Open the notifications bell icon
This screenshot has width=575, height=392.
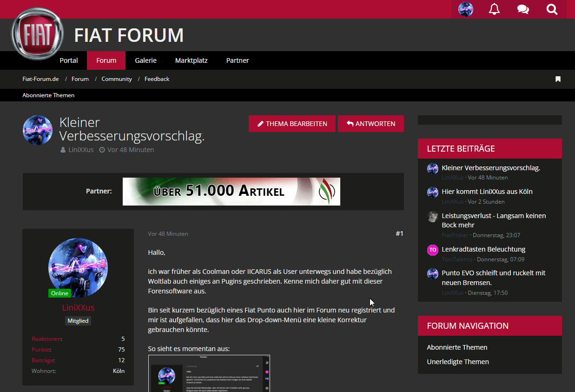(494, 9)
